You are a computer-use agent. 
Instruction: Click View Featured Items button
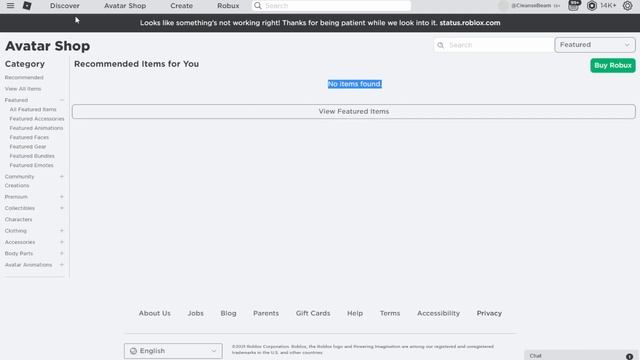point(353,111)
